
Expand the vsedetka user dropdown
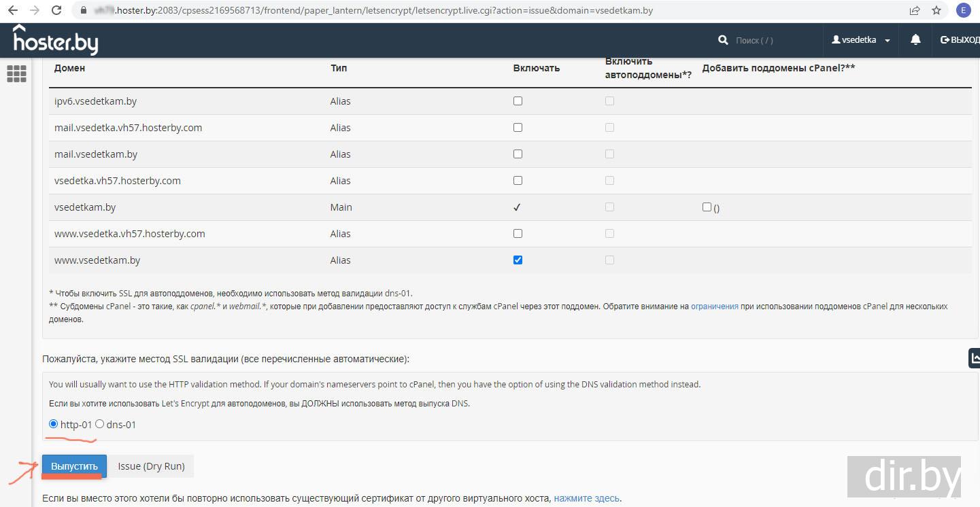click(x=860, y=40)
